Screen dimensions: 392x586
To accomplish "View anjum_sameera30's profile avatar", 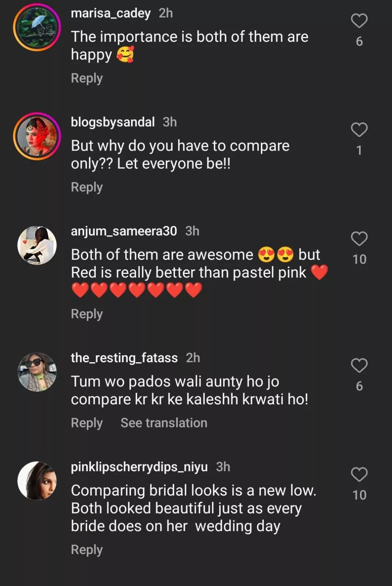I will [x=37, y=245].
